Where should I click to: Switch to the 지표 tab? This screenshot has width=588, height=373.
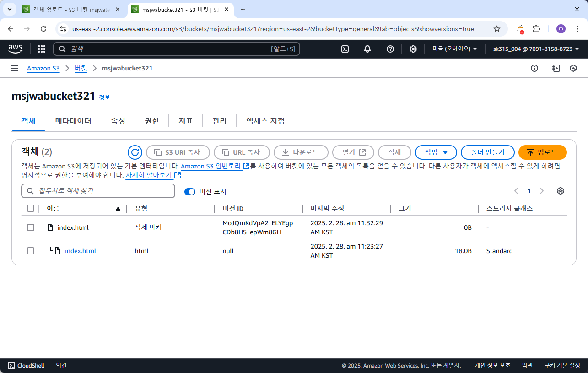click(x=186, y=121)
